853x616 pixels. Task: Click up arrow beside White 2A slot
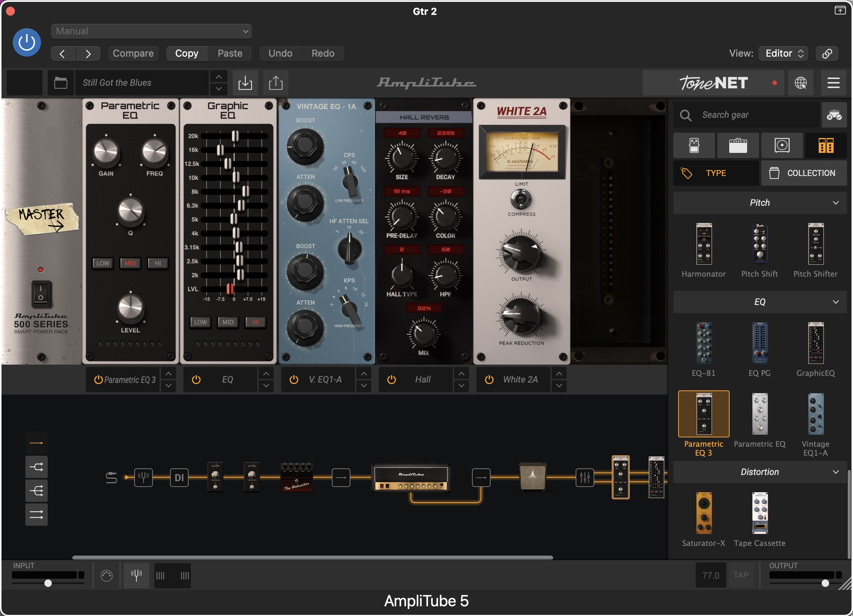point(559,374)
